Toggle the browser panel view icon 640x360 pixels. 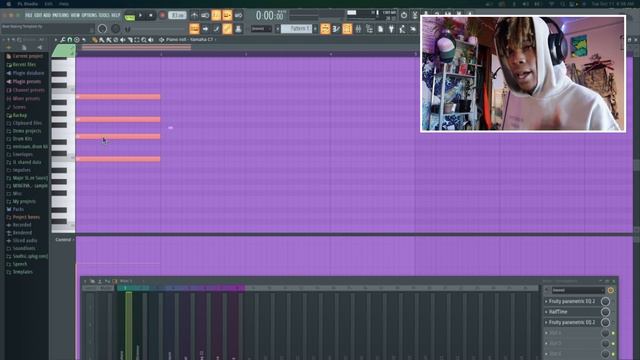(x=369, y=29)
